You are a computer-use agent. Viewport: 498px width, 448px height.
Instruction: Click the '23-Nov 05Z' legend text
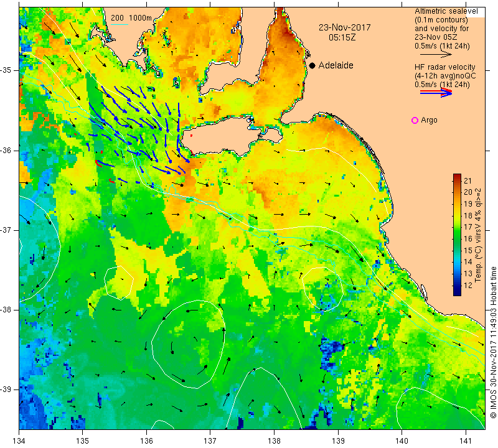436,37
